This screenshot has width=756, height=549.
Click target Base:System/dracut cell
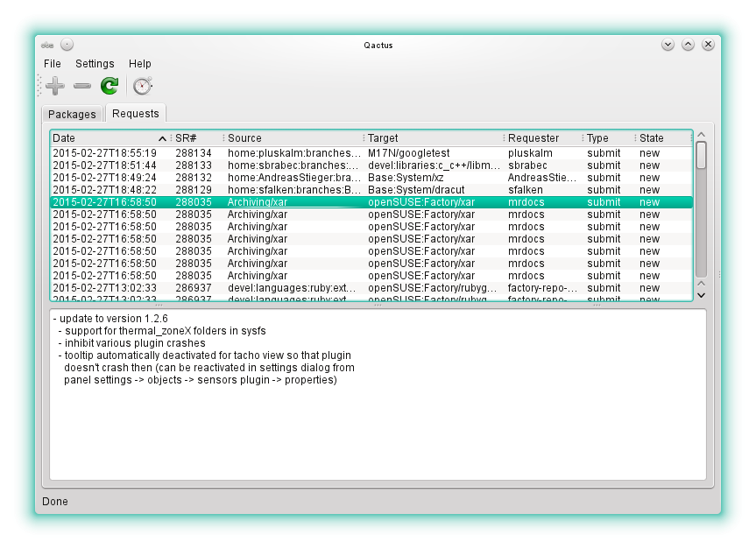416,190
